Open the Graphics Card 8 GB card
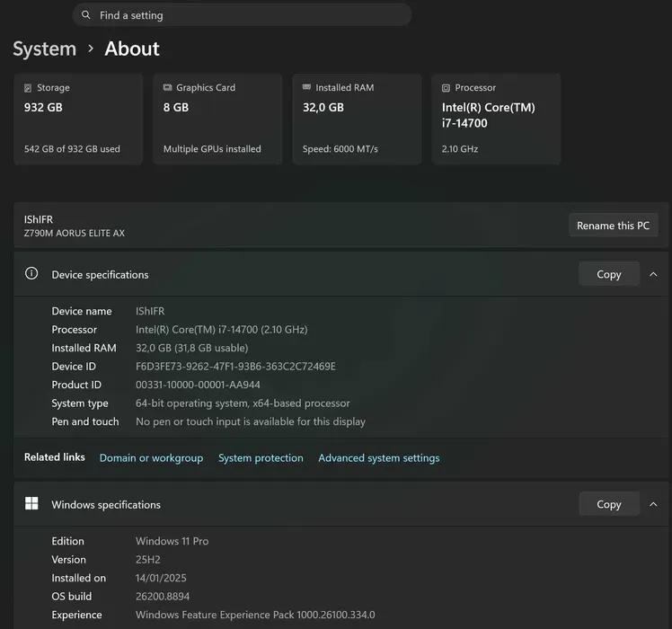 (217, 119)
